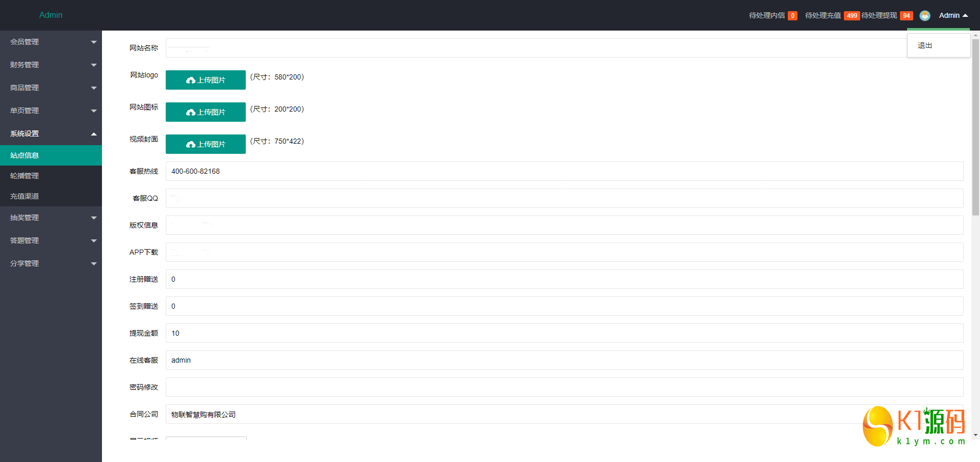
Task: Collapse the Admin user dropdown caret
Action: [965, 16]
